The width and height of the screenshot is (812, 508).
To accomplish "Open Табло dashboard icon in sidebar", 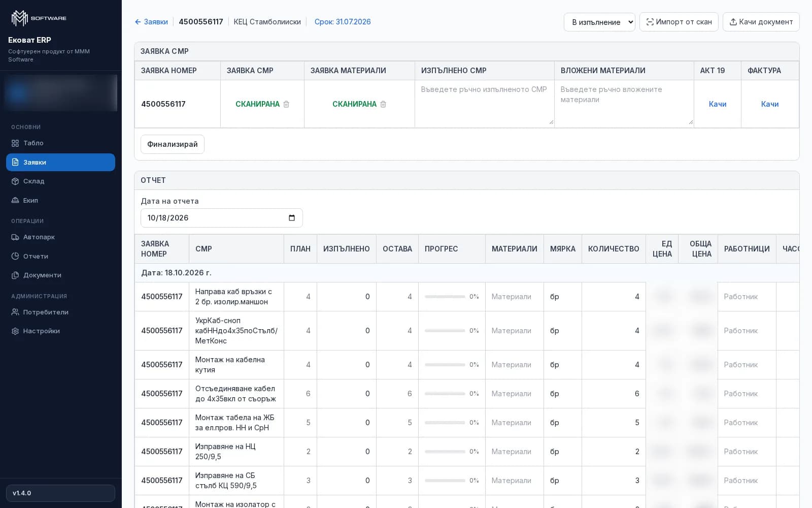I will [15, 143].
